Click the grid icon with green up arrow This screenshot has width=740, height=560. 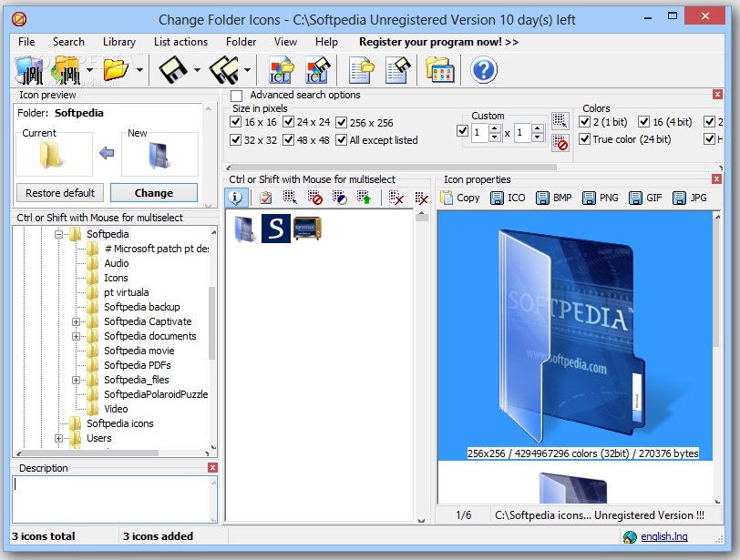pos(364,198)
